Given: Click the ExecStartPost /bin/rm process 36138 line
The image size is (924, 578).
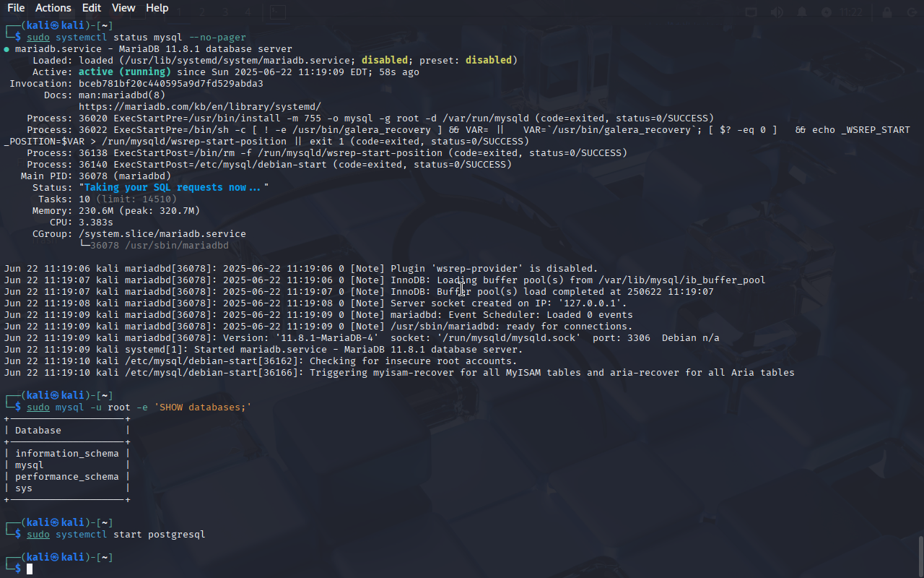Looking at the screenshot, I should (x=327, y=153).
